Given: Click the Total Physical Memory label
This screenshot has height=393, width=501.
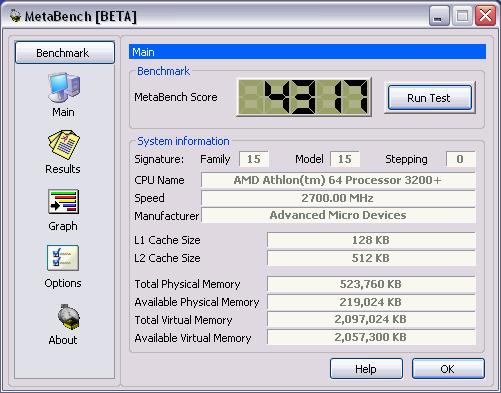Looking at the screenshot, I should point(187,284).
